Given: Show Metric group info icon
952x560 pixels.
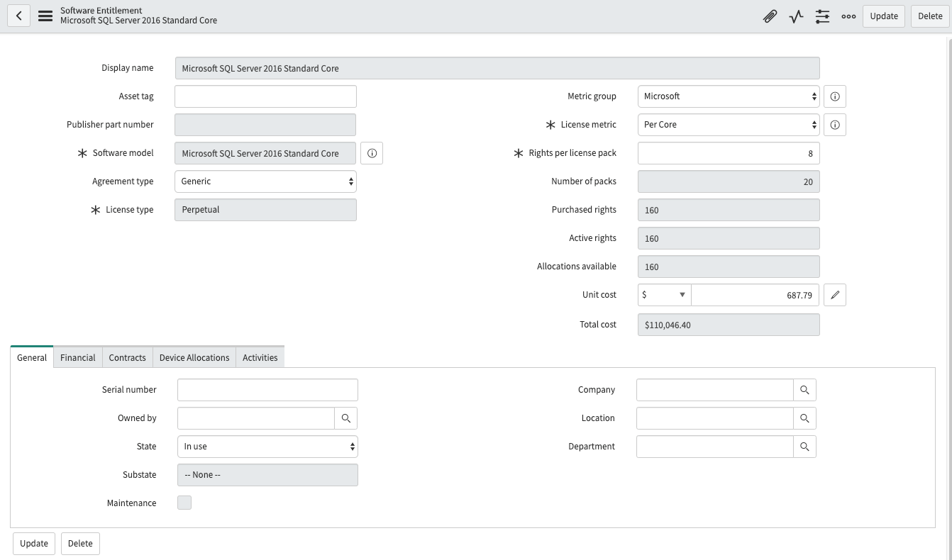Looking at the screenshot, I should 835,96.
